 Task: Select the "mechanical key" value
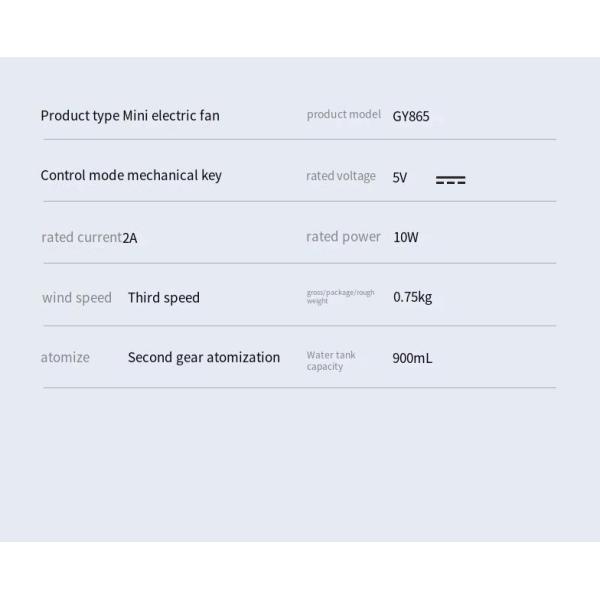pyautogui.click(x=175, y=175)
